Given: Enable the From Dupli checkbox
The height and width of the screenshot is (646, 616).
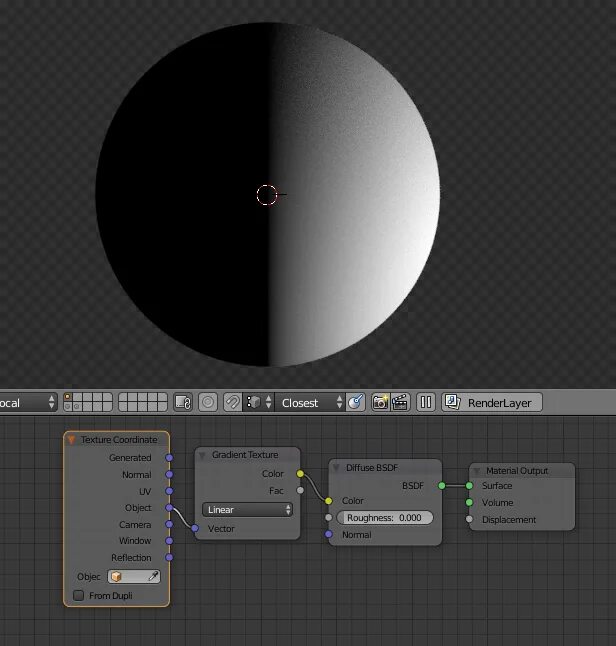Looking at the screenshot, I should (78, 595).
